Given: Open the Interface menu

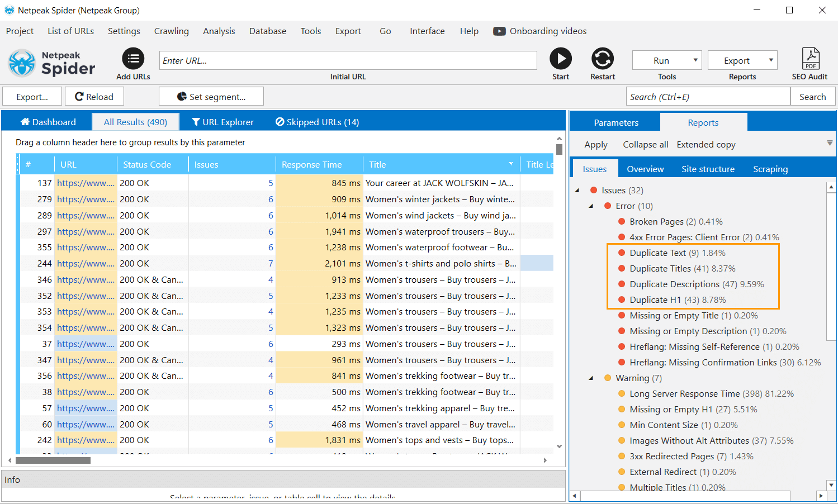Looking at the screenshot, I should coord(427,31).
